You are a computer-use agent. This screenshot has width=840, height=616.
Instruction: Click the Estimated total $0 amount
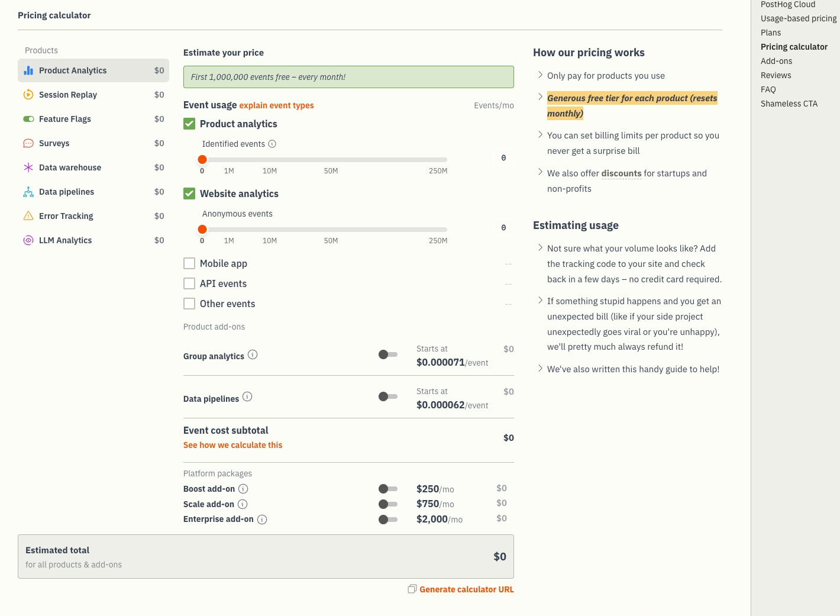coord(500,556)
